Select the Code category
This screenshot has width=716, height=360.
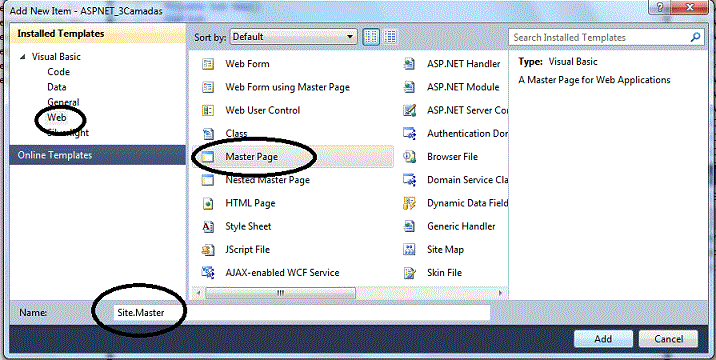click(58, 72)
